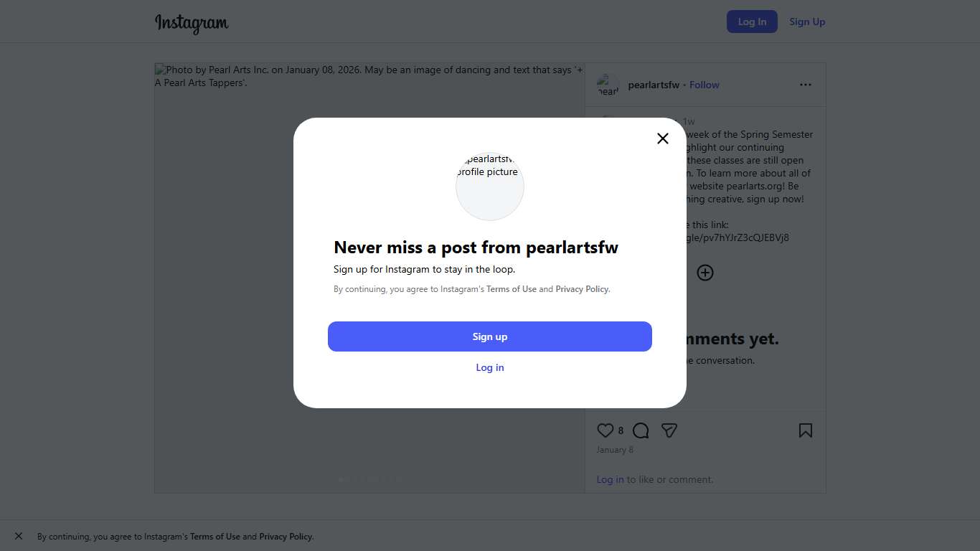
Task: Click "Log in" to like or comment
Action: (610, 479)
